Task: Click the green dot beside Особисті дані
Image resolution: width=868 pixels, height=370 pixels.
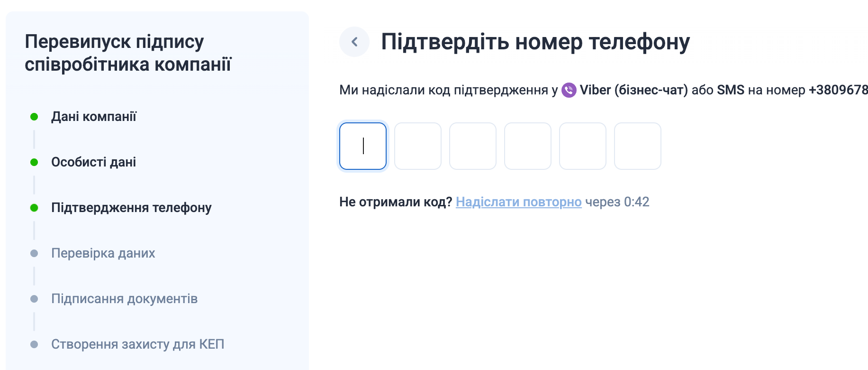Action: pos(34,162)
